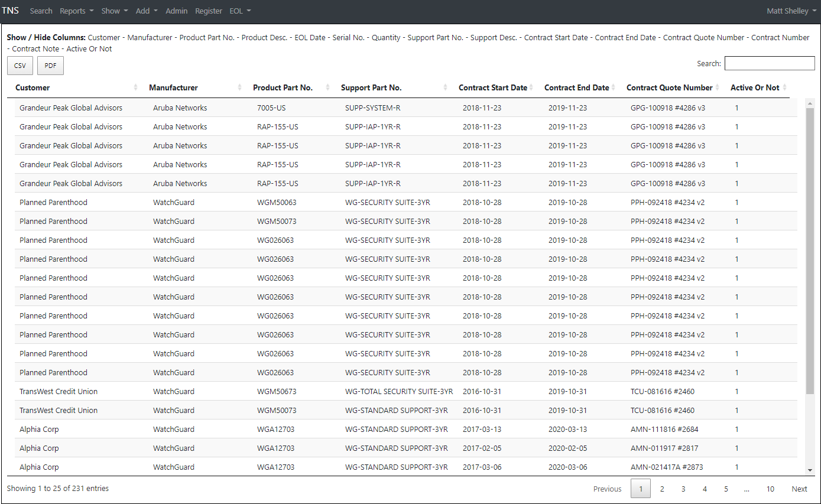Click the PDF export button
Screen dimensions: 821x504
click(x=50, y=66)
